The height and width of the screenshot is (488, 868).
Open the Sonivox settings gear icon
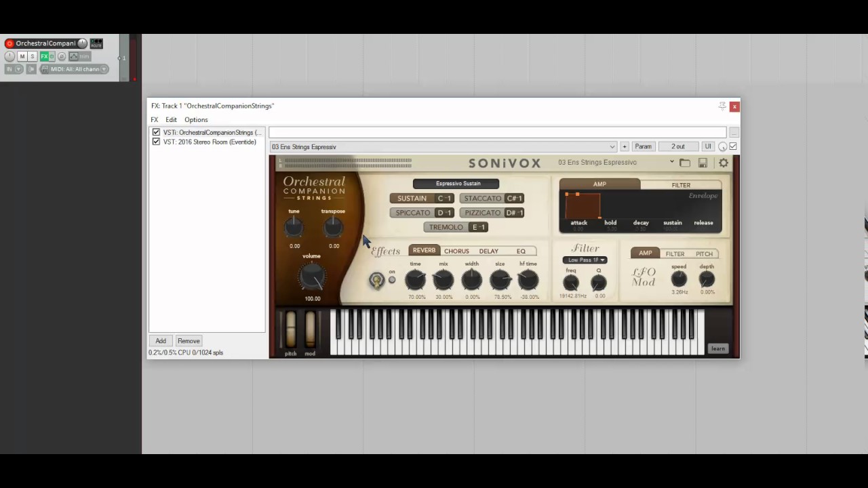pos(724,163)
